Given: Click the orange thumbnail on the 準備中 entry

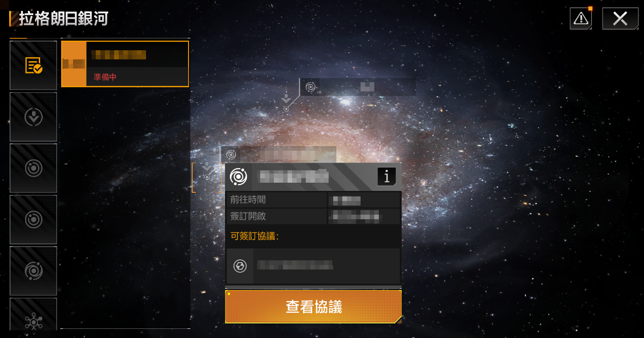Looking at the screenshot, I should (x=73, y=64).
